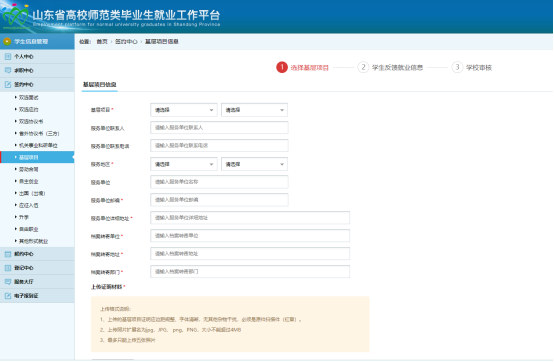Image resolution: width=554 pixels, height=362 pixels.
Task: Click the 电子报到证 sidebar icon
Action: click(8, 296)
